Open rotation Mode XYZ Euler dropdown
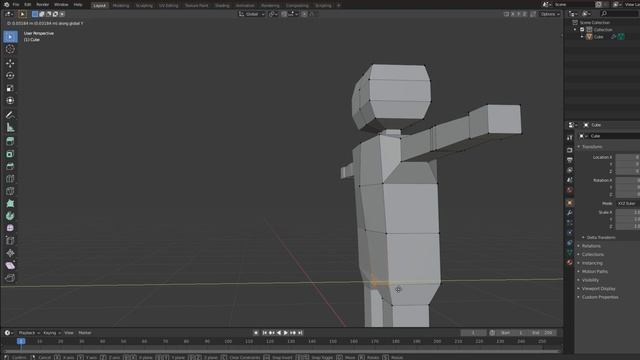This screenshot has height=360, width=640. (627, 203)
